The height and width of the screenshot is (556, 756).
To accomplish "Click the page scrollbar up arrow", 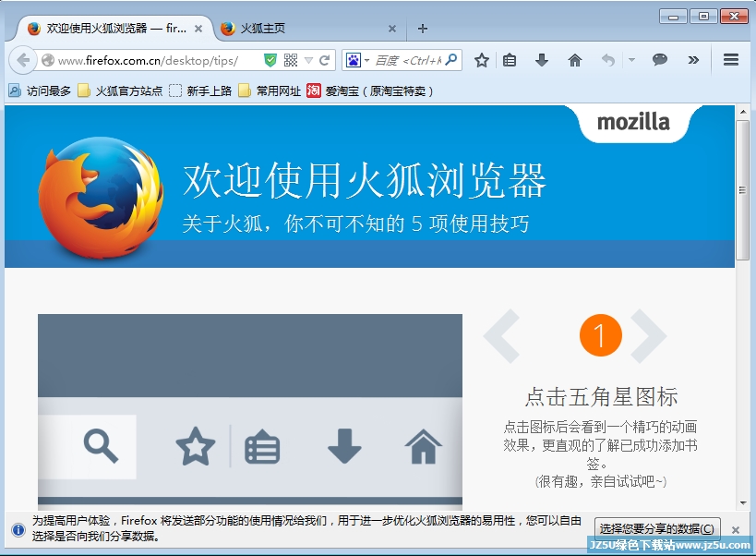I will click(742, 112).
